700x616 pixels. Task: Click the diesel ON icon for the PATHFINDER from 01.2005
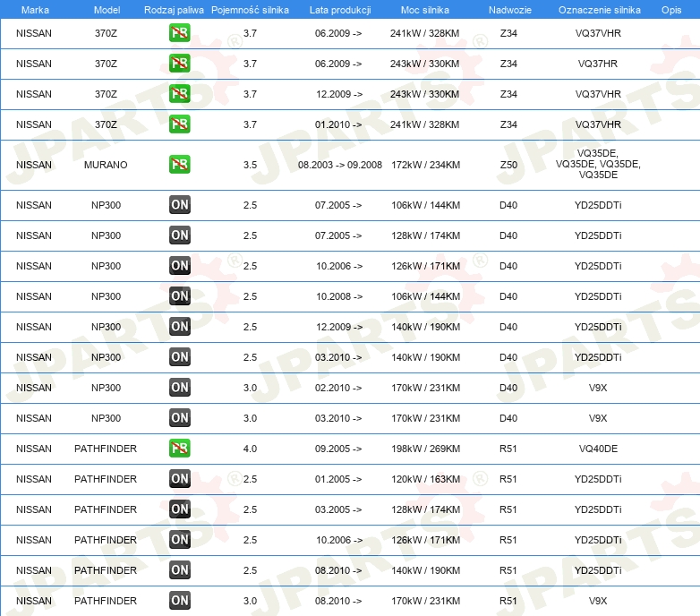coord(179,479)
